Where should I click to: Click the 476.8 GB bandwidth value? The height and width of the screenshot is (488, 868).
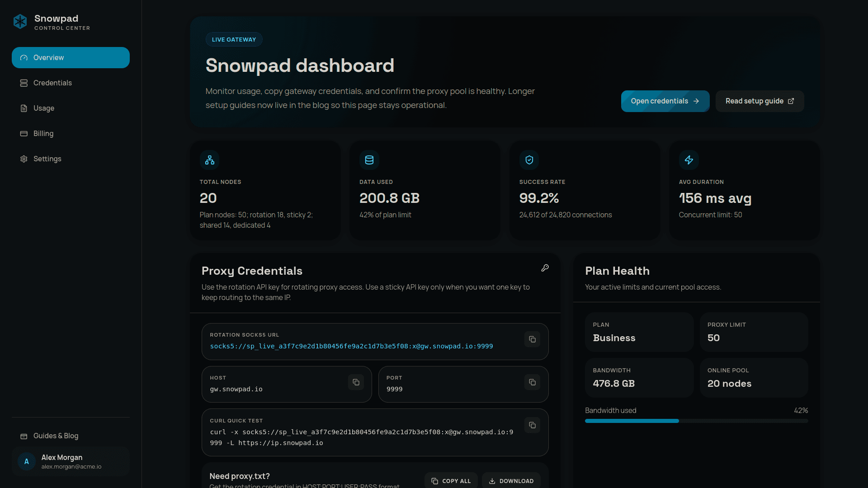pos(613,384)
